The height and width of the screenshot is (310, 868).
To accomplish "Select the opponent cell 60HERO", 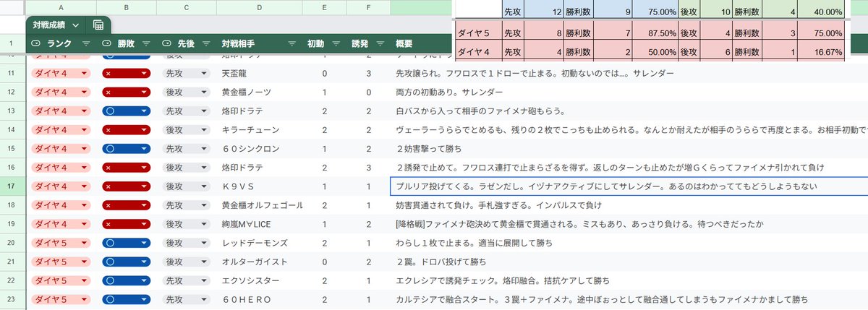I will tap(259, 298).
